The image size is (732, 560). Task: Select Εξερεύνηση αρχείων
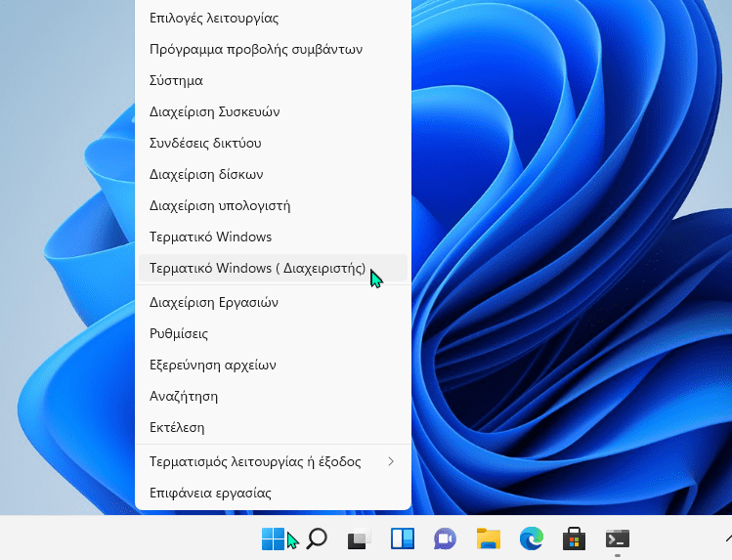click(x=273, y=365)
